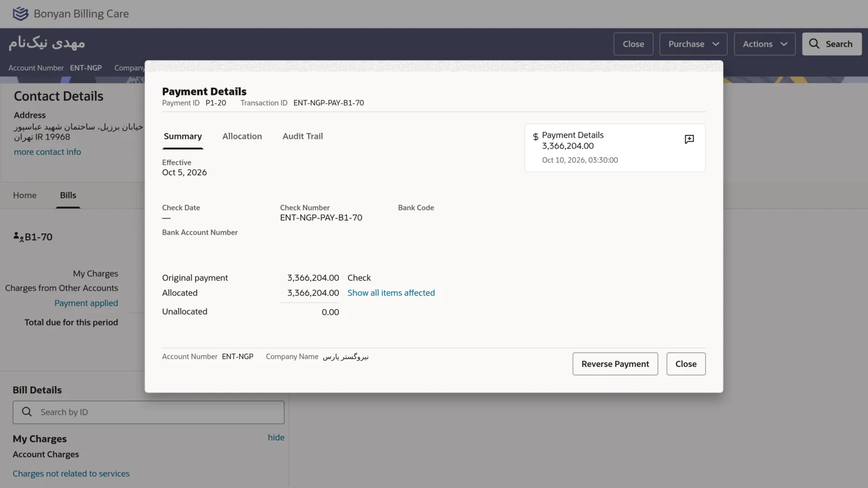Click the Charges from Other Accounts label

point(61,288)
